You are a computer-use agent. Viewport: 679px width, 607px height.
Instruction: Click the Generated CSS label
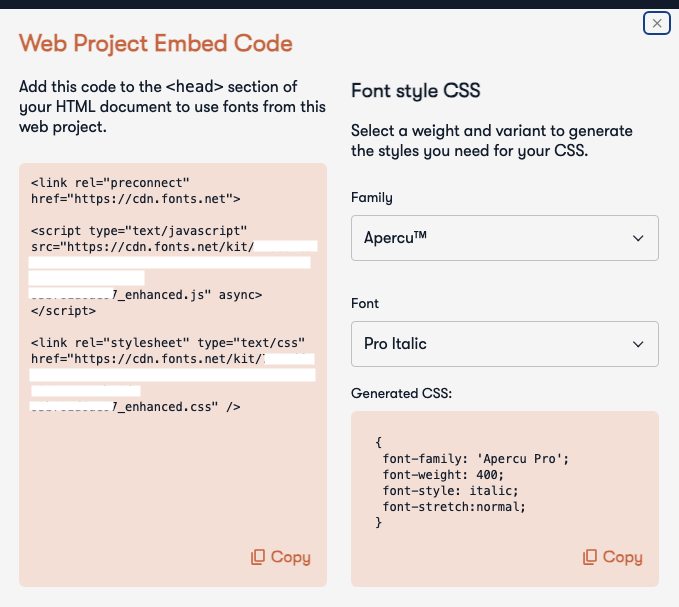pos(402,393)
